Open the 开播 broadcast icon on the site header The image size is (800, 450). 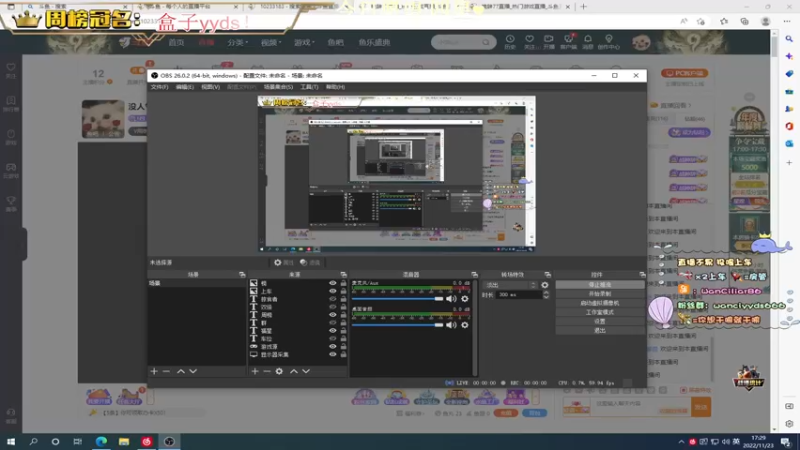(x=548, y=42)
